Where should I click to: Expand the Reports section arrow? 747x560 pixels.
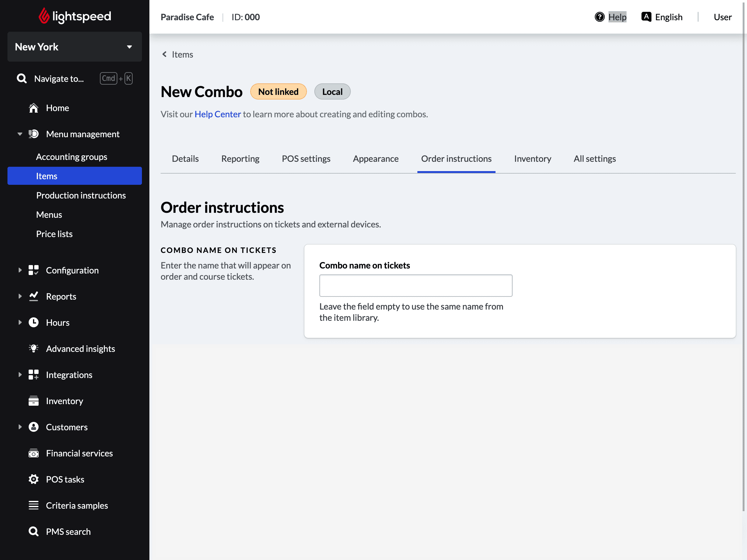click(20, 296)
